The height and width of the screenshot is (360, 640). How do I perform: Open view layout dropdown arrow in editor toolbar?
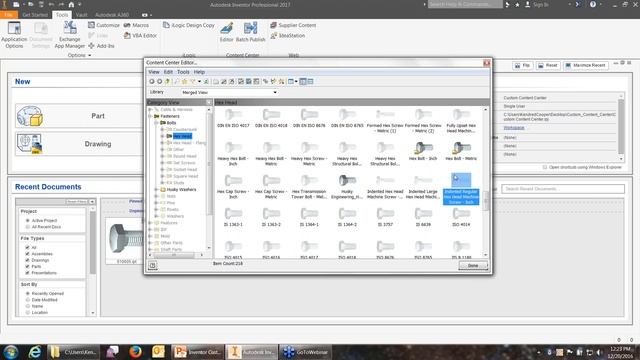click(x=296, y=82)
